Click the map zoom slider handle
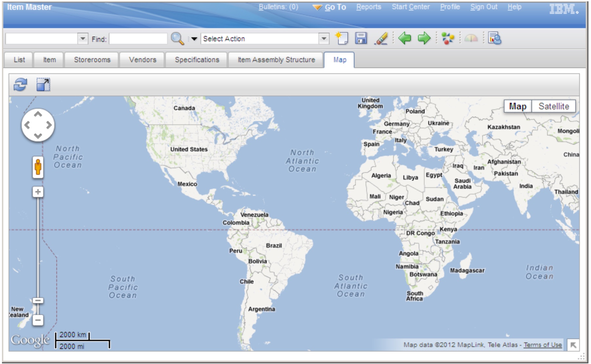The height and width of the screenshot is (364, 591). [x=38, y=300]
